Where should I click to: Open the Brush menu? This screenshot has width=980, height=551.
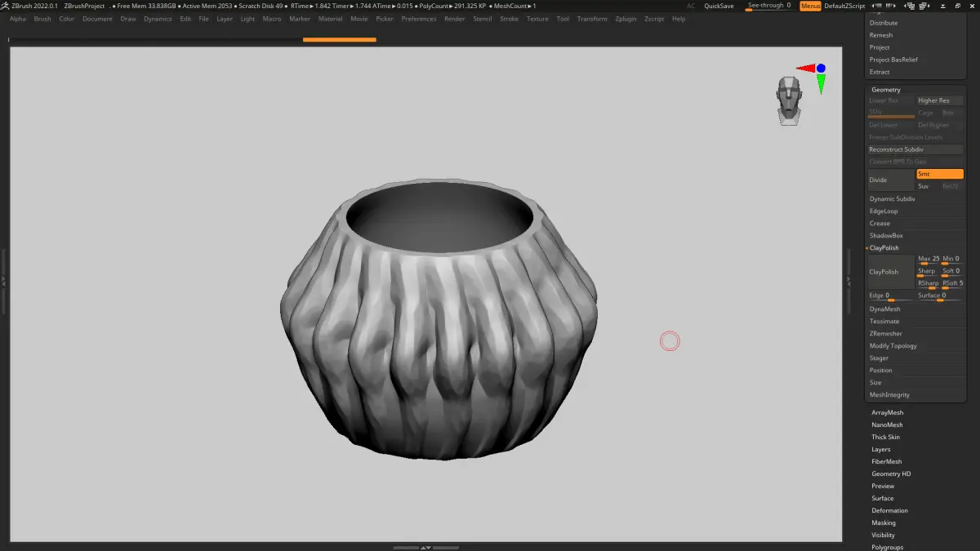(42, 19)
